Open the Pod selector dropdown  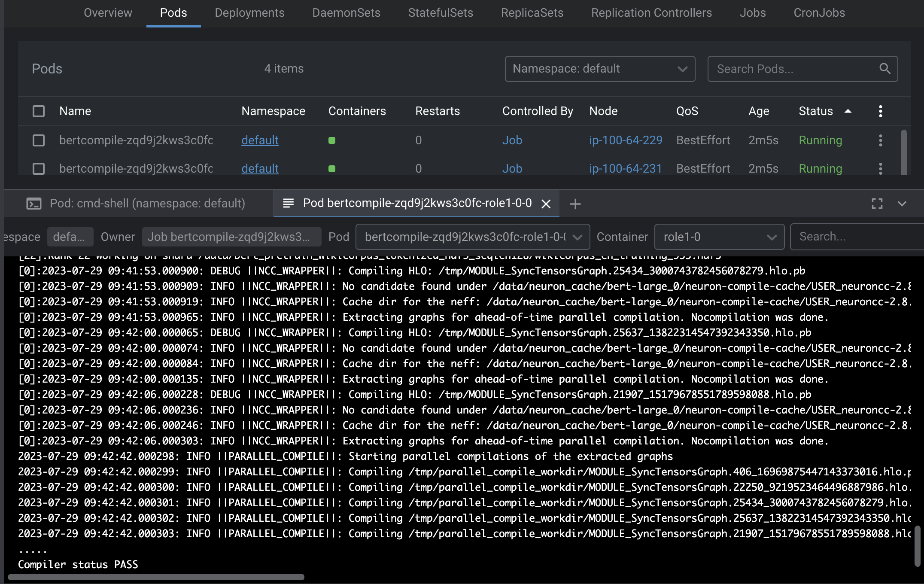coord(473,237)
